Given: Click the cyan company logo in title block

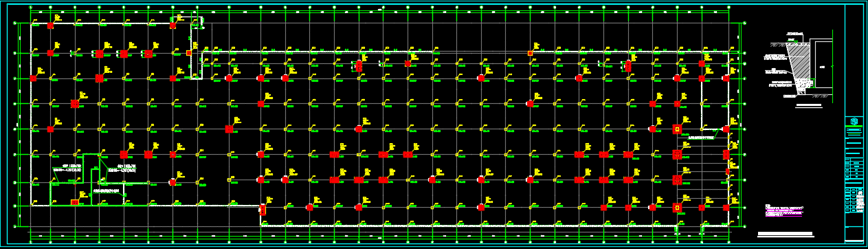Looking at the screenshot, I should click(854, 122).
